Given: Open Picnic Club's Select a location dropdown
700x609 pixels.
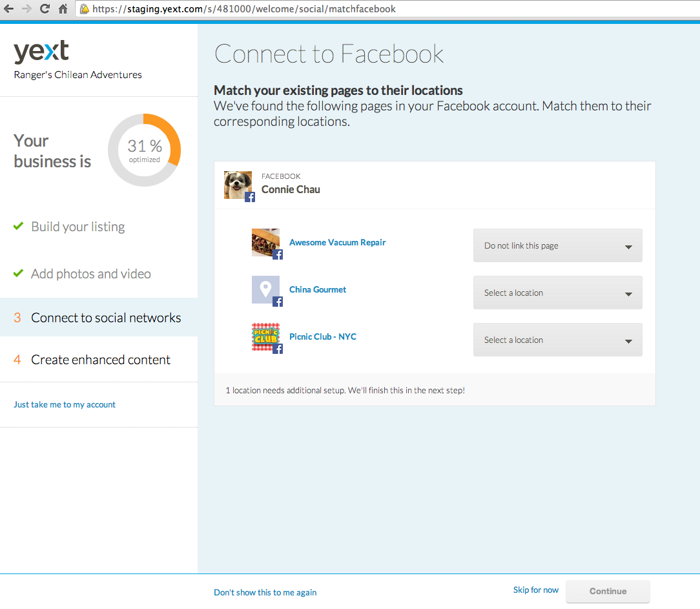Looking at the screenshot, I should (x=557, y=340).
